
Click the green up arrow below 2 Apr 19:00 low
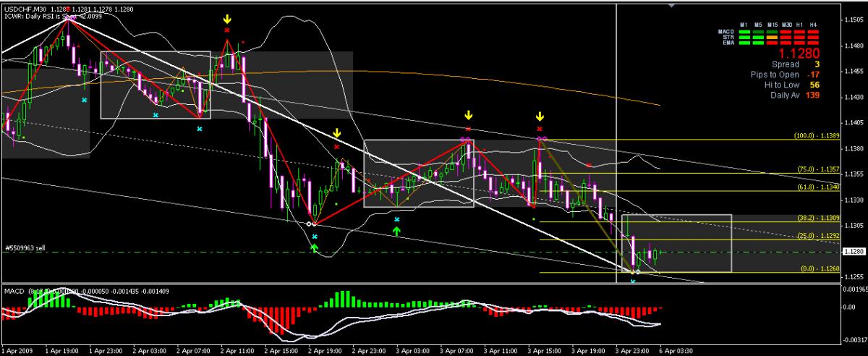315,247
